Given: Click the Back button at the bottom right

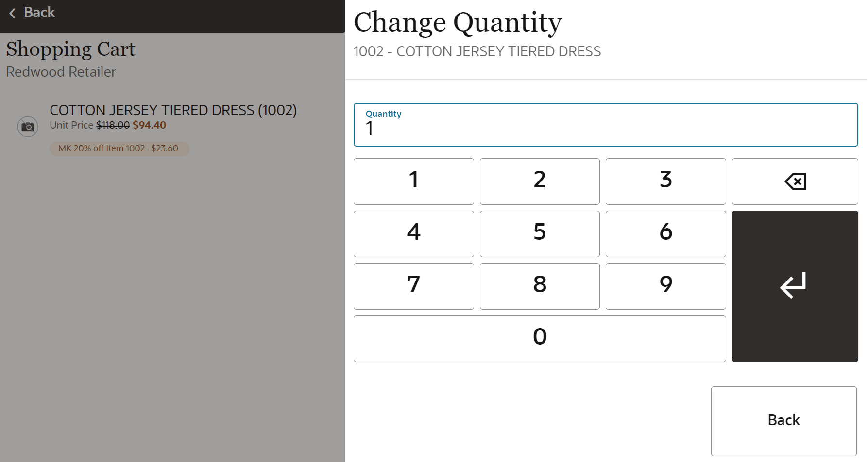Looking at the screenshot, I should coord(783,420).
